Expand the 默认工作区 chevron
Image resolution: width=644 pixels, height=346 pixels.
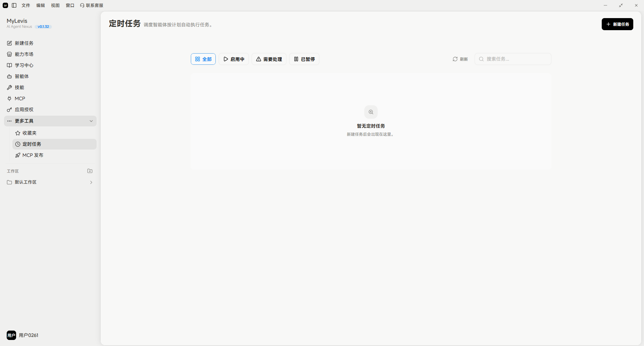point(91,182)
